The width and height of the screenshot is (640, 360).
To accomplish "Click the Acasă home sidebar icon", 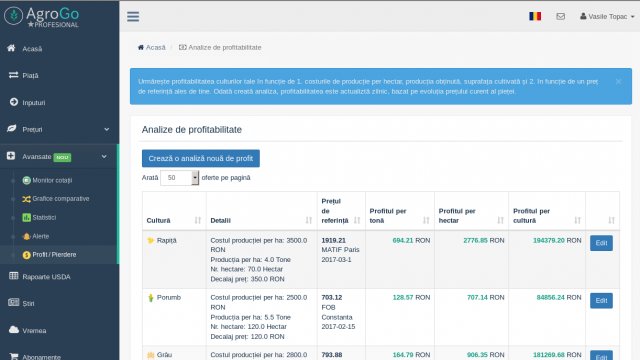I will pyautogui.click(x=11, y=48).
